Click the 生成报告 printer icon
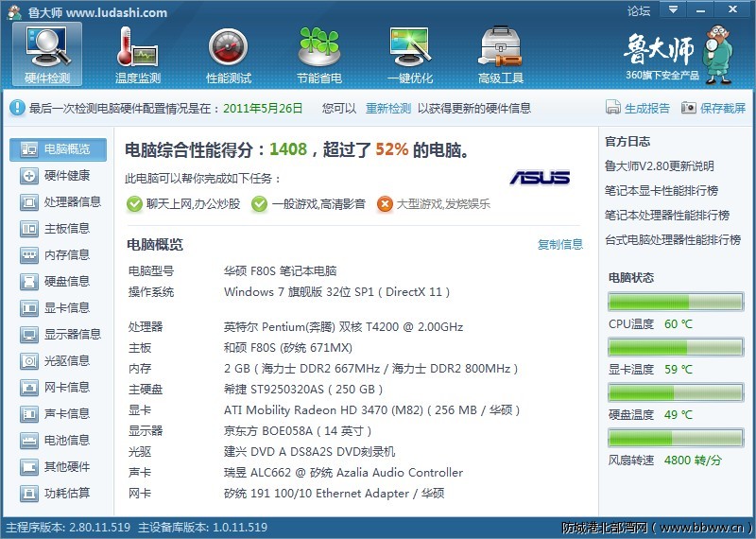 pos(612,107)
